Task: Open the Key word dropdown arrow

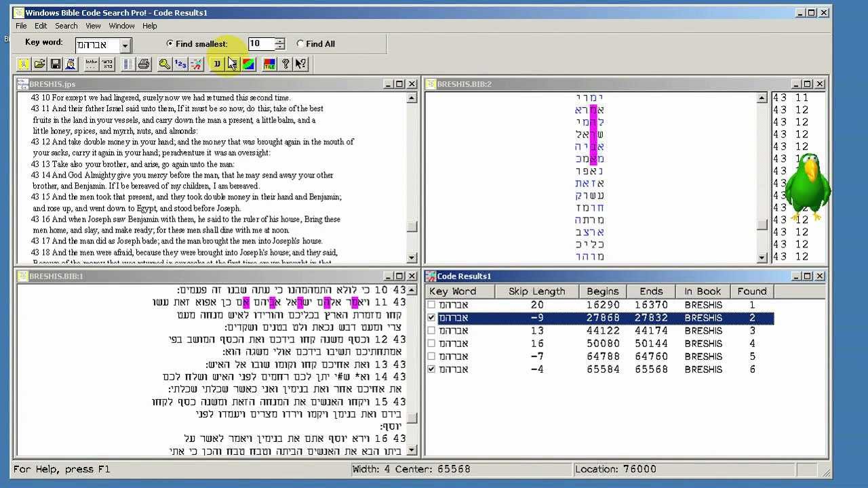Action: pos(125,45)
